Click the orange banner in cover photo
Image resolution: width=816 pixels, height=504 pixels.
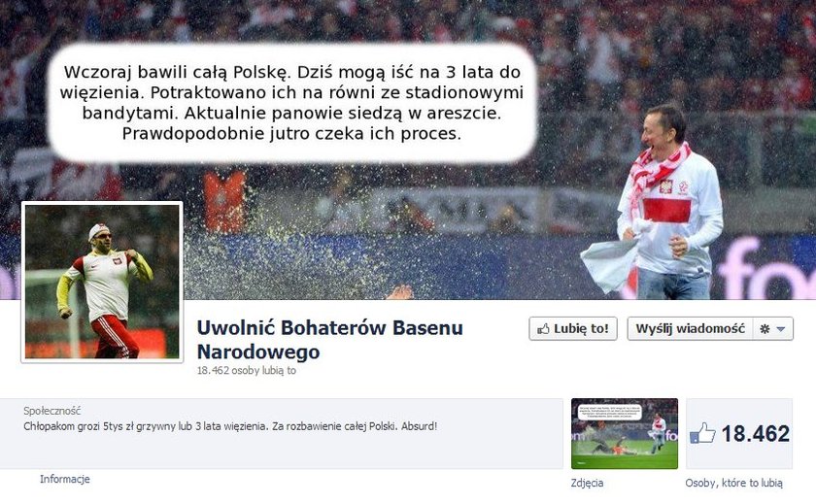224,202
